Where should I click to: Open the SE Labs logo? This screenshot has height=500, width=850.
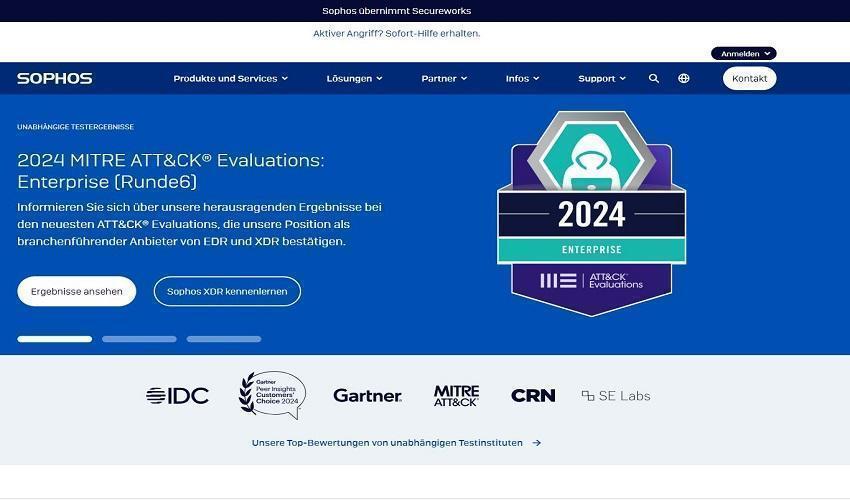pos(616,396)
